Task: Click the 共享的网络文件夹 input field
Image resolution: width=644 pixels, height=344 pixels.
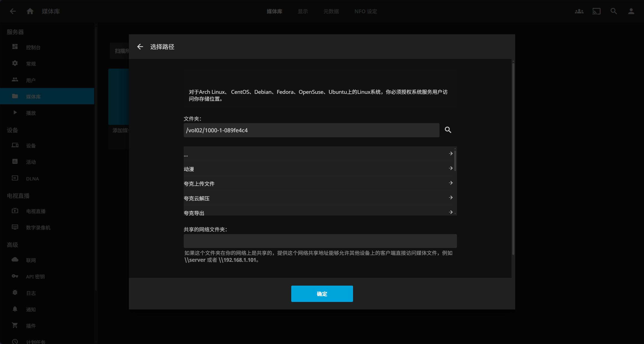Action: click(320, 241)
